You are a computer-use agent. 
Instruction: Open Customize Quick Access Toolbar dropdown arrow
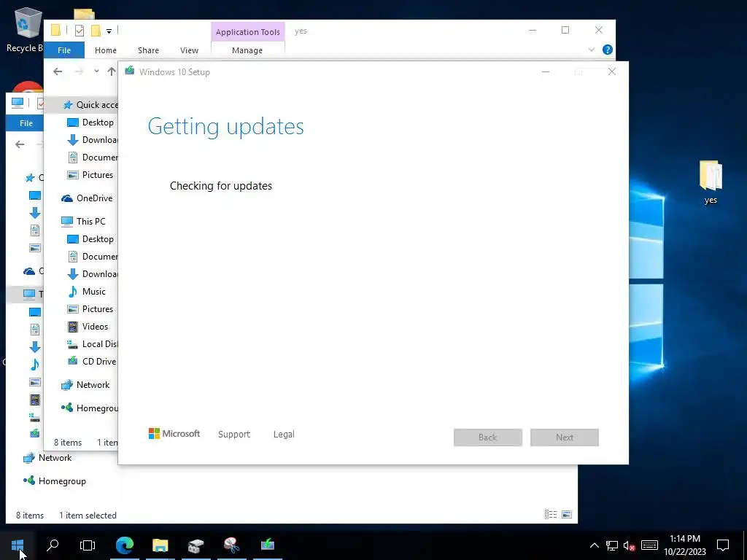click(109, 31)
